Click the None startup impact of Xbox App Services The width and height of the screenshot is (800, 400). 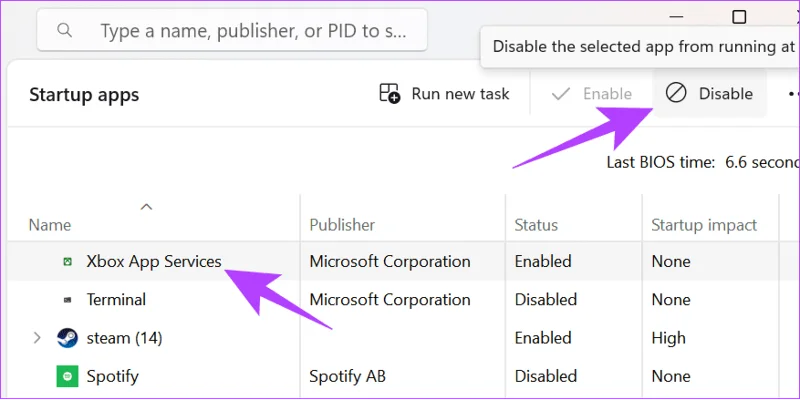(671, 261)
